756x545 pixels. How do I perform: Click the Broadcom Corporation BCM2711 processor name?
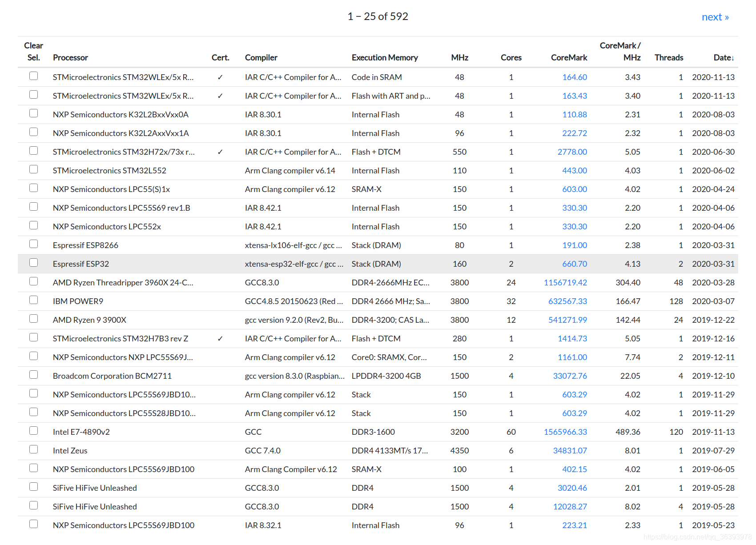pyautogui.click(x=112, y=376)
